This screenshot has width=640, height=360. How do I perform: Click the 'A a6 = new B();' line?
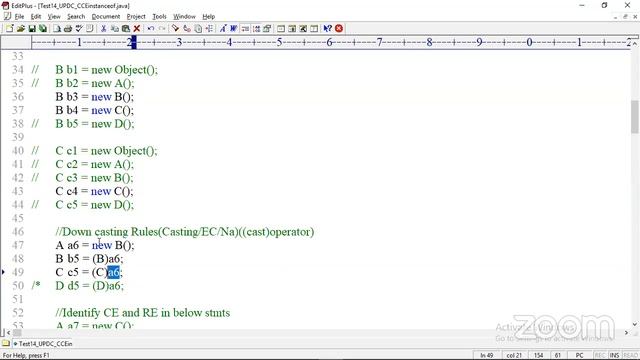(x=95, y=245)
